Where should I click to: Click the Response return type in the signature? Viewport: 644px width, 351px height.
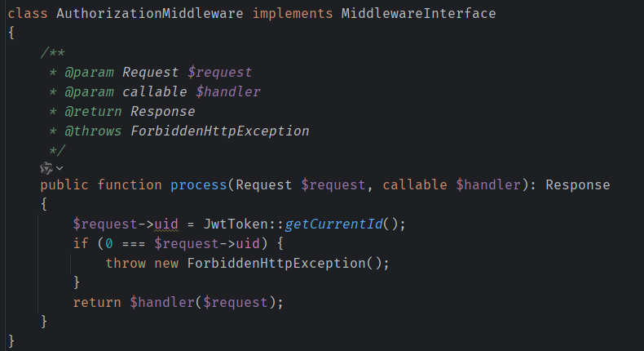(x=577, y=185)
